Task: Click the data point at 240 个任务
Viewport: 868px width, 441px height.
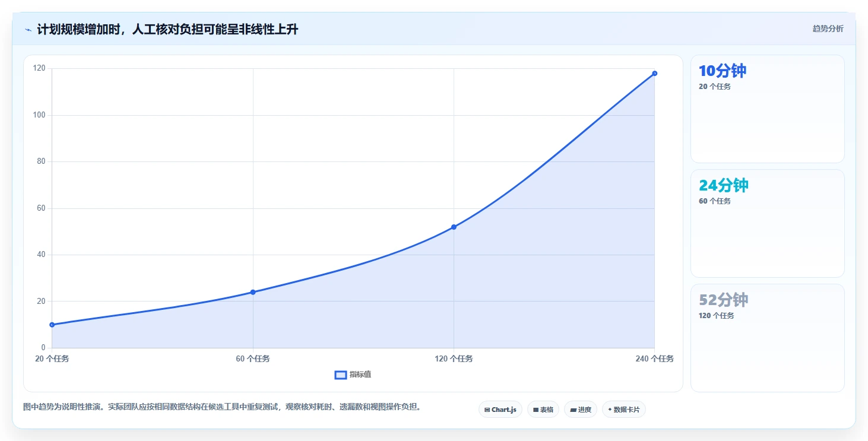Action: point(654,74)
